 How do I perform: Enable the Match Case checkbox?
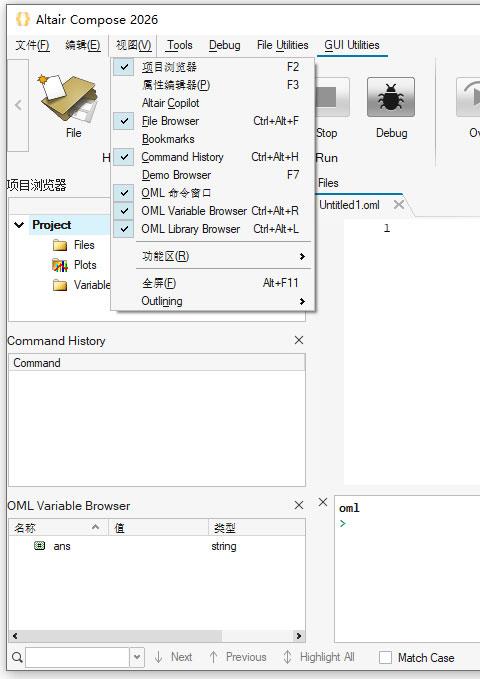[385, 657]
